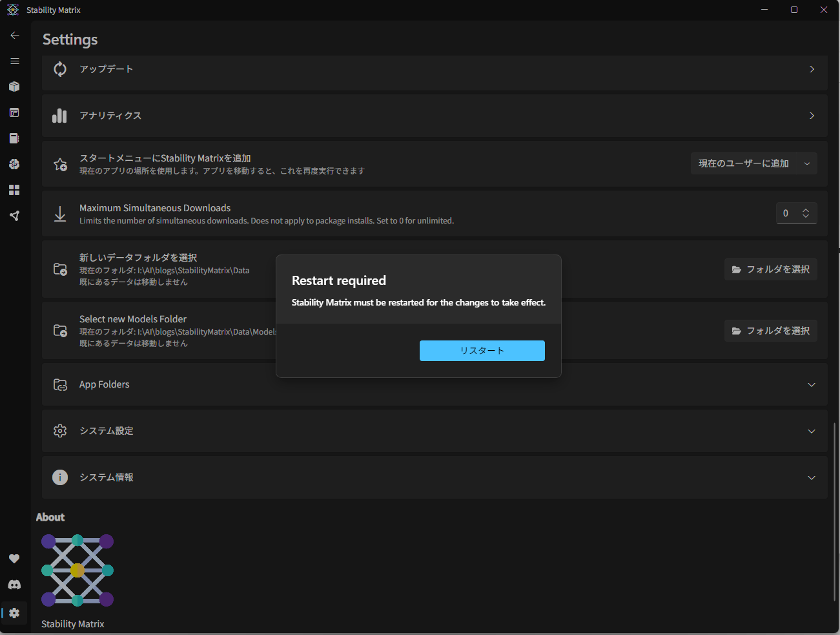Click the "must be restarted" message in the dialog
This screenshot has height=635, width=840.
tap(419, 302)
